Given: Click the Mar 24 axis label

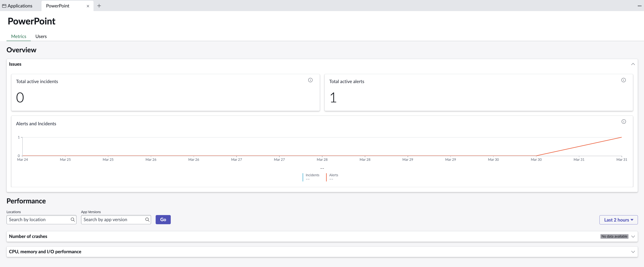Looking at the screenshot, I should click(x=22, y=160).
